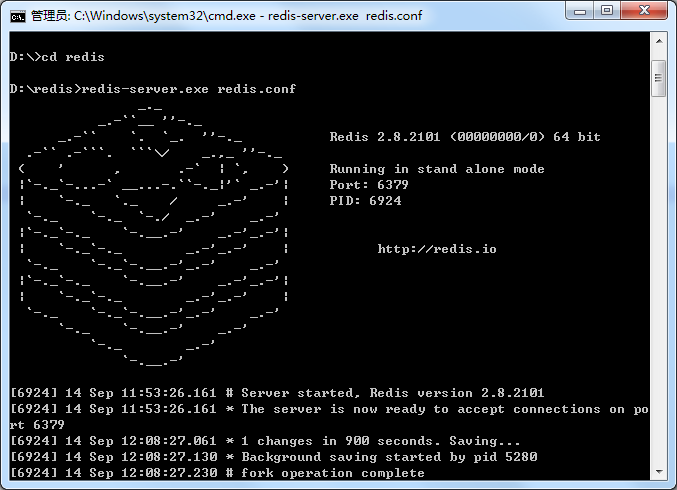The height and width of the screenshot is (490, 677).
Task: Click the 'http://redis.io' URL text
Action: click(x=437, y=249)
